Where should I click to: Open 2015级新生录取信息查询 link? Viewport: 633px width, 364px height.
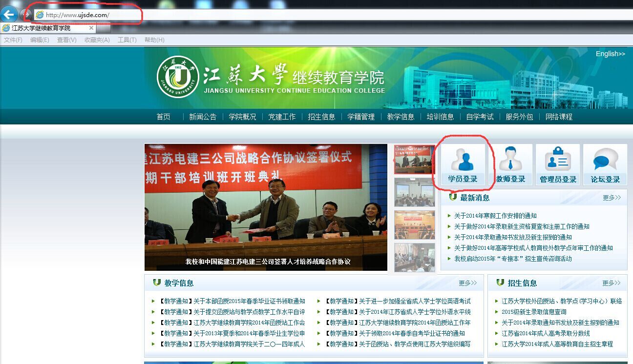(x=534, y=312)
